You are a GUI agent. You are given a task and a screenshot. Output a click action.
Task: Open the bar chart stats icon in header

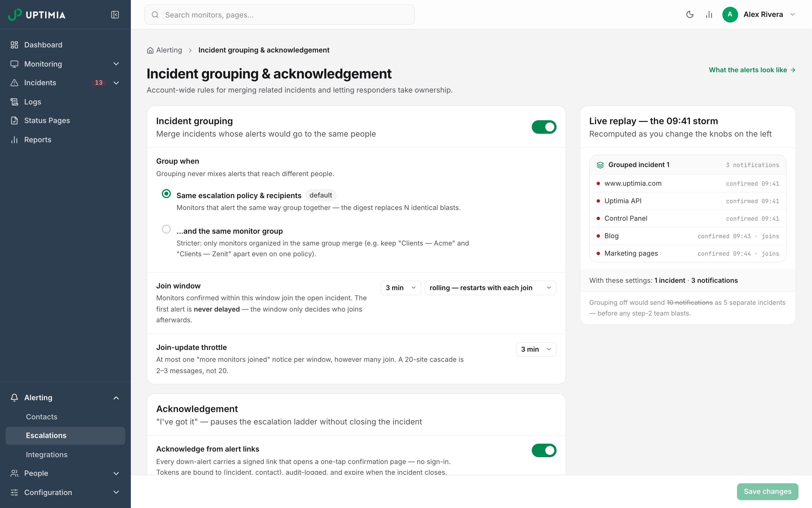(709, 14)
